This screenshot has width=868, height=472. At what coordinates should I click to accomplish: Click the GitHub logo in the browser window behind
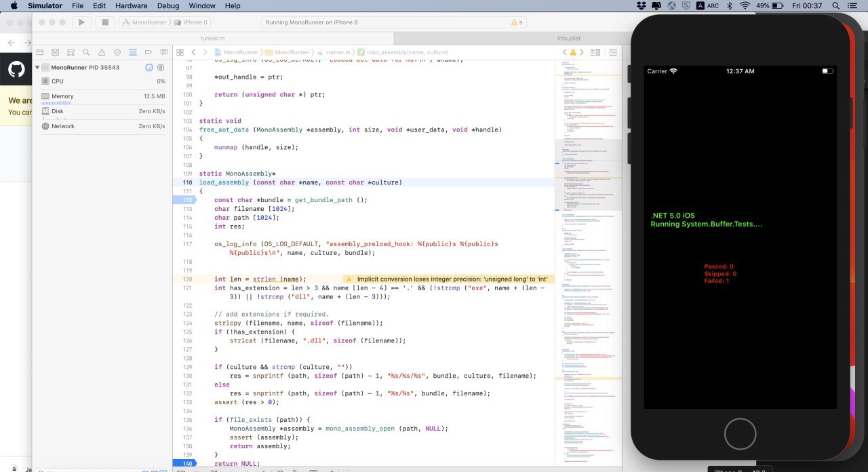click(x=16, y=69)
